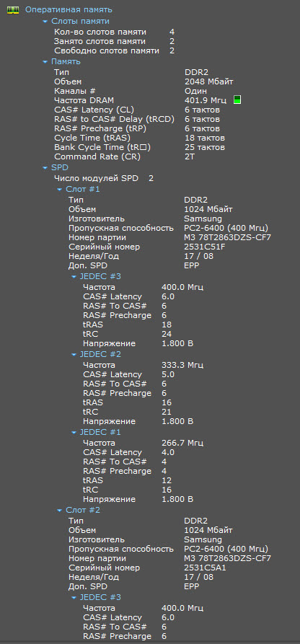
Task: Collapse JEDEC #2 timing group
Action: coord(74,354)
